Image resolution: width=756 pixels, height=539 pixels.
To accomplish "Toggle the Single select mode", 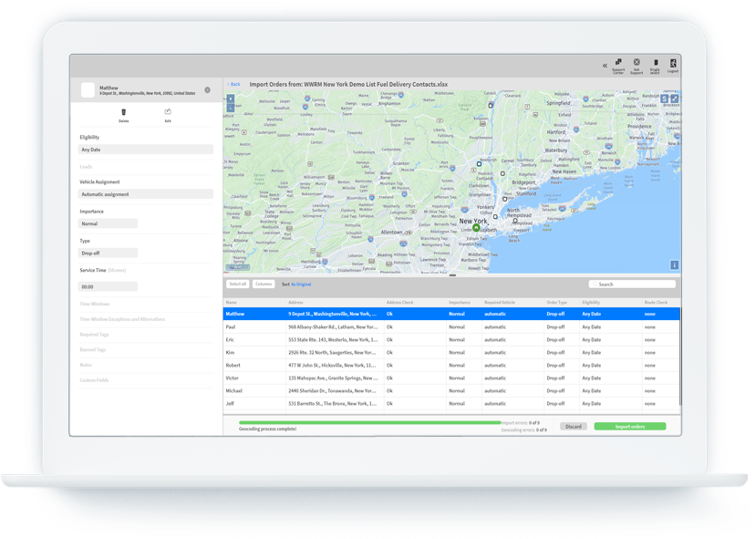I will 655,64.
